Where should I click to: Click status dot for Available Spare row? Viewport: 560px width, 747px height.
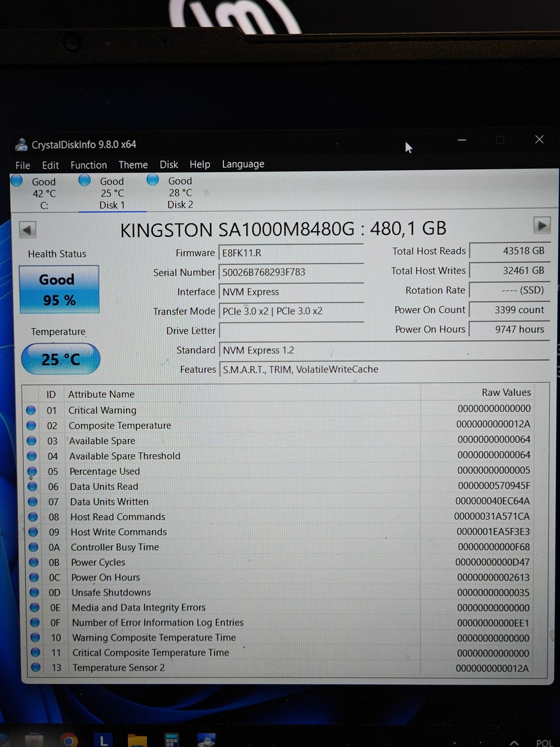pyautogui.click(x=32, y=441)
